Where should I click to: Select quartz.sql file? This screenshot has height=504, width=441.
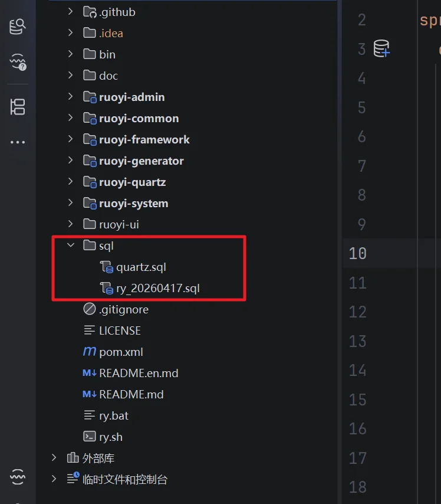[x=141, y=267]
